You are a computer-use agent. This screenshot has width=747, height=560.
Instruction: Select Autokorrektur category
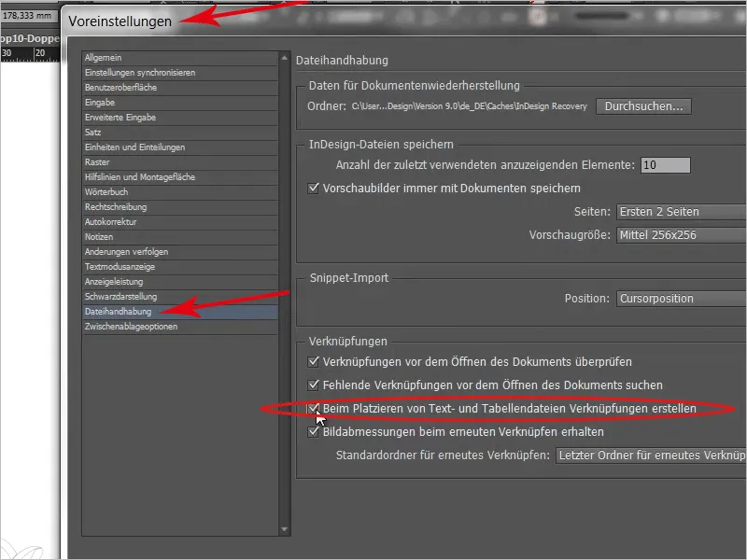pyautogui.click(x=180, y=222)
